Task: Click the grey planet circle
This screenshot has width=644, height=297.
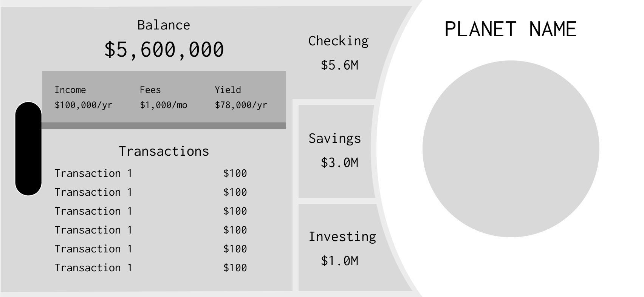Action: (x=511, y=149)
